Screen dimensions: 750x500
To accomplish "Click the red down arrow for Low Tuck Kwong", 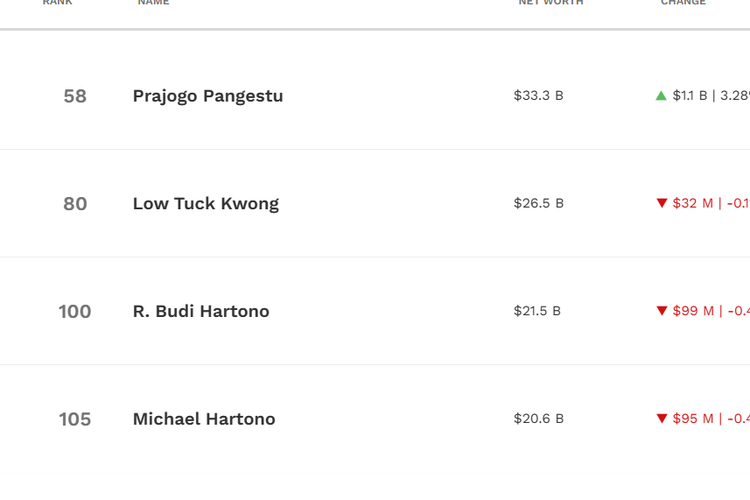I will (x=661, y=203).
